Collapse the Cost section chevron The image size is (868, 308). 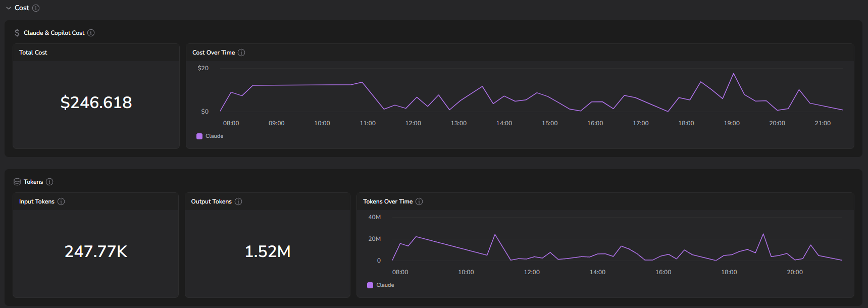pyautogui.click(x=9, y=8)
